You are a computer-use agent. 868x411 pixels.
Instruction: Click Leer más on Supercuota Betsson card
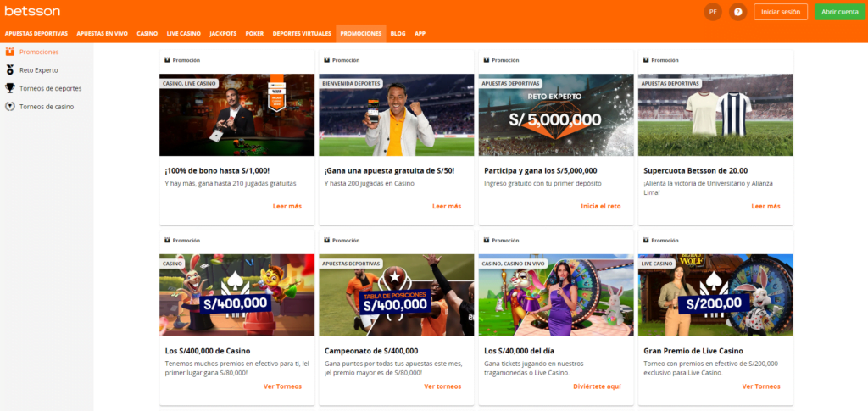[765, 206]
